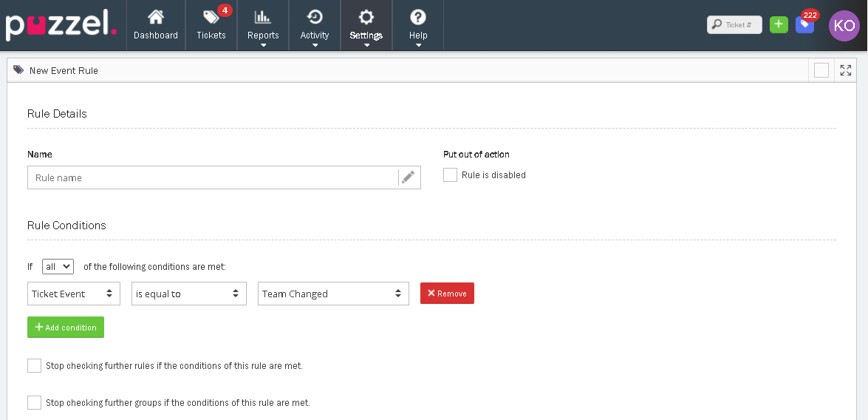
Task: Open the blue tag notifications icon
Action: (x=804, y=24)
